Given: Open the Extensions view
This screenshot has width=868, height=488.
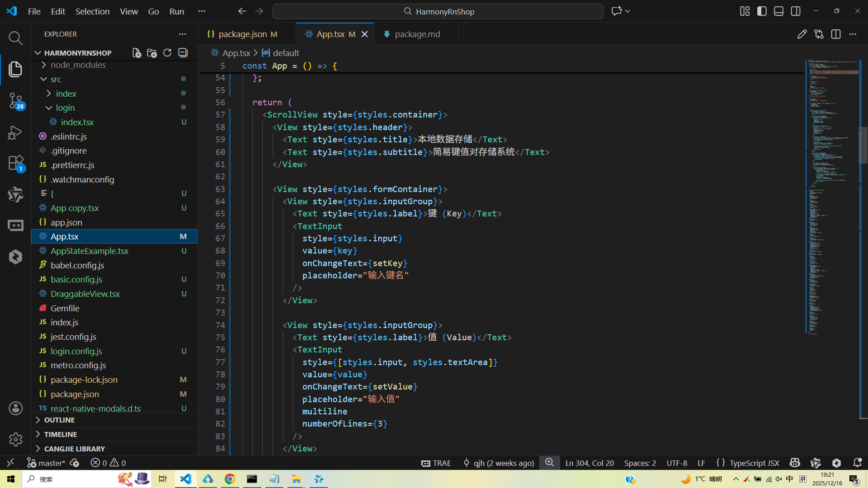Looking at the screenshot, I should 15,163.
